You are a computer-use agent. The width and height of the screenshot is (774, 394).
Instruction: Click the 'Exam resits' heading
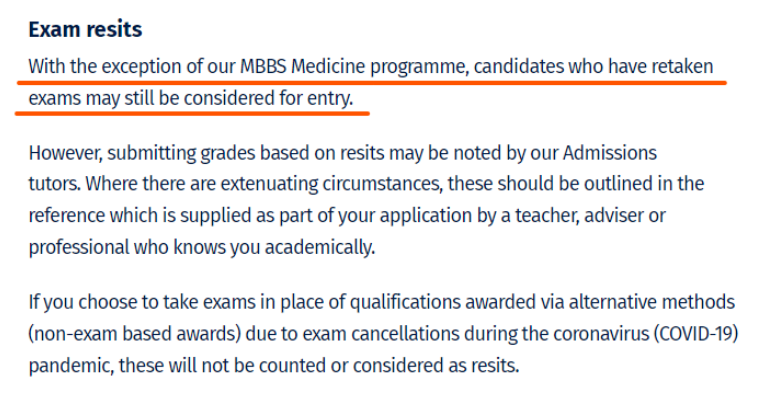[x=85, y=30]
